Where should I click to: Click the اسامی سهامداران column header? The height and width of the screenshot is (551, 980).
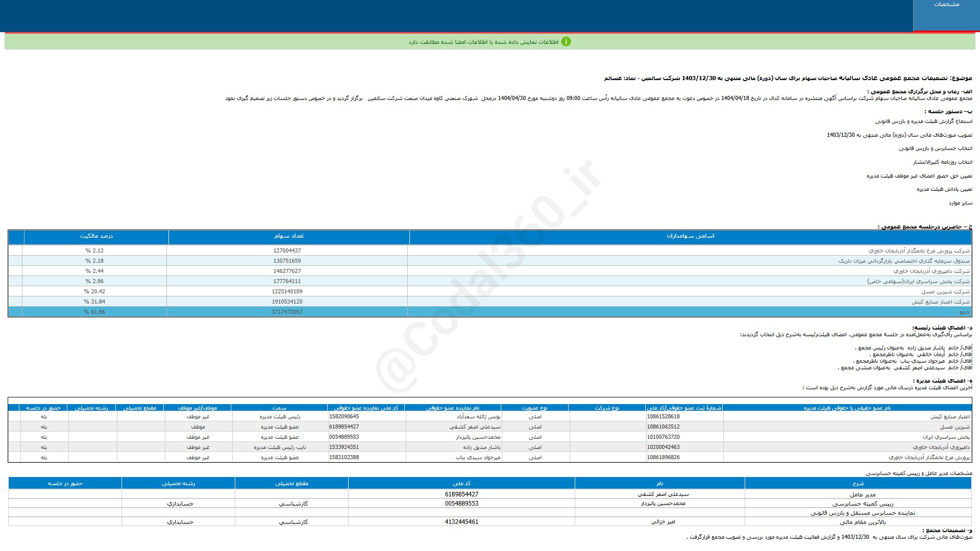click(x=690, y=236)
